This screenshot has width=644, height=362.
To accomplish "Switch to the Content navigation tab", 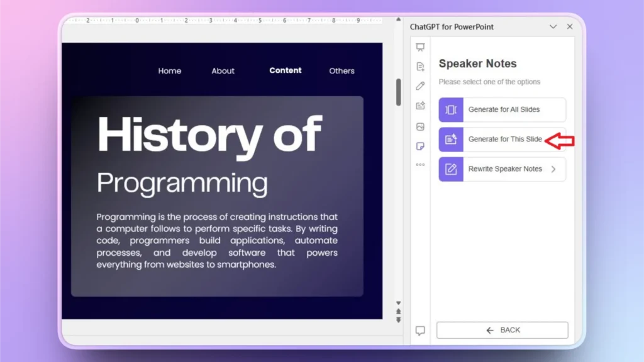I will pos(285,70).
